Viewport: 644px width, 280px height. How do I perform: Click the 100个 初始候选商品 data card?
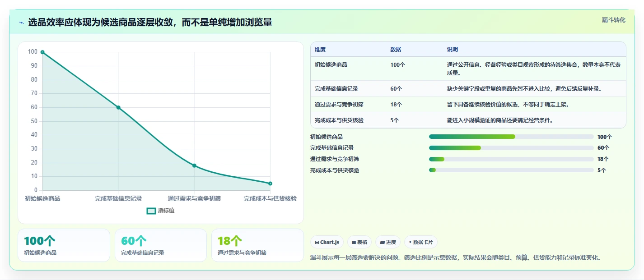[x=64, y=245]
